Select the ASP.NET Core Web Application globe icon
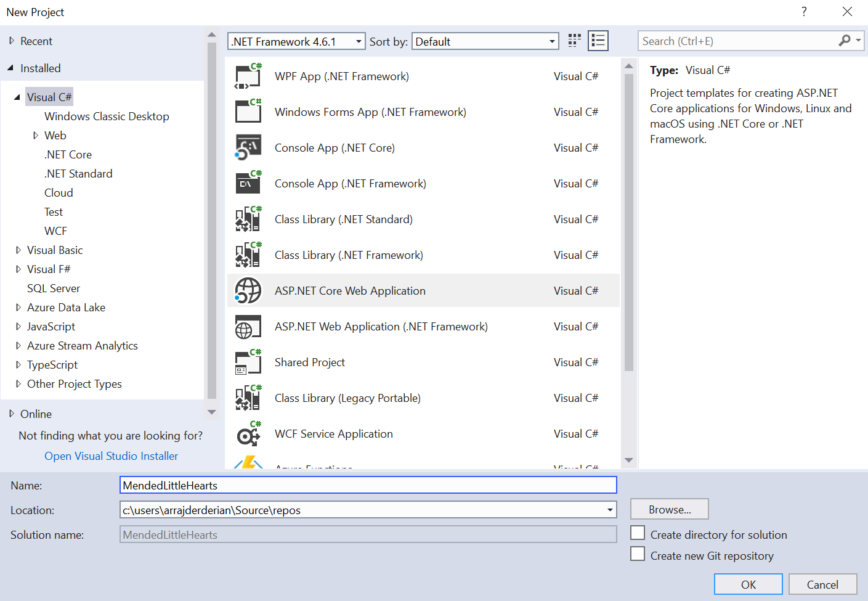Screen dimensions: 868x601 [248, 290]
